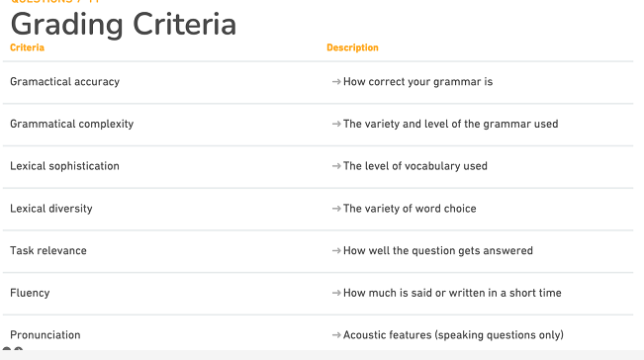Image resolution: width=644 pixels, height=360 pixels.
Task: Click the 'Grammatical complexity' criterion
Action: (72, 124)
